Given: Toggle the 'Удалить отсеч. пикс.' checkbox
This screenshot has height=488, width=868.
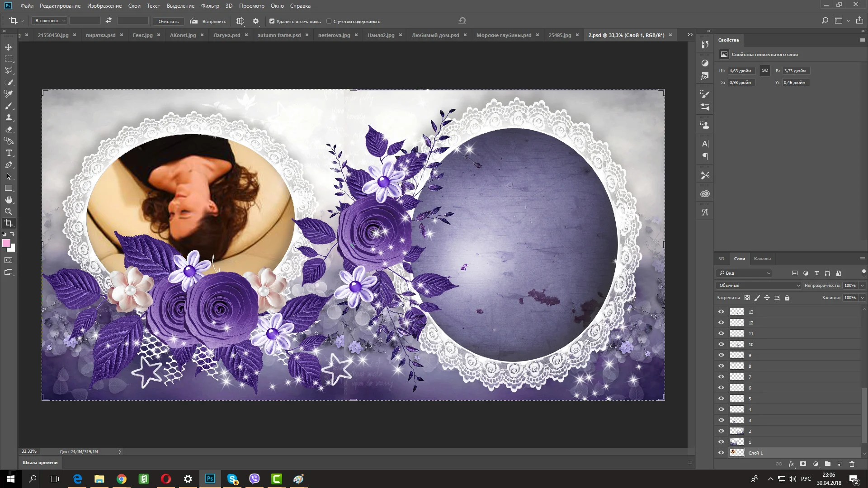Looking at the screenshot, I should point(272,21).
